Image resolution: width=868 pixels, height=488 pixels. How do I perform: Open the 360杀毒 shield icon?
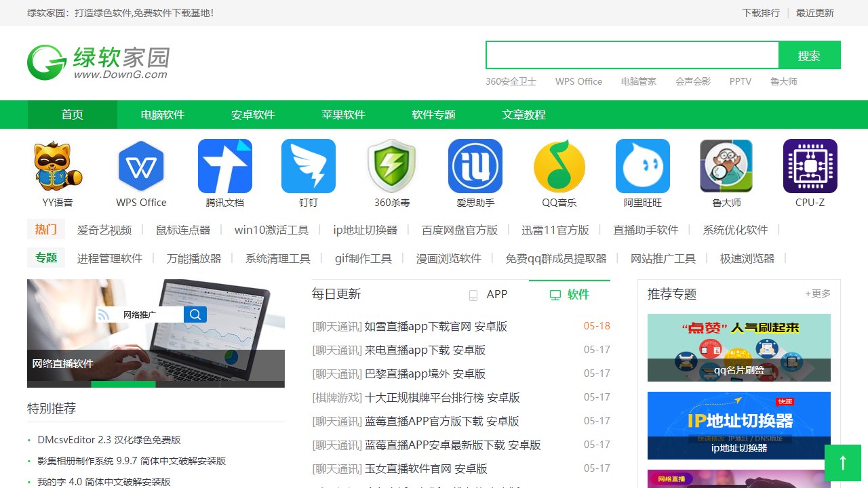click(x=392, y=166)
